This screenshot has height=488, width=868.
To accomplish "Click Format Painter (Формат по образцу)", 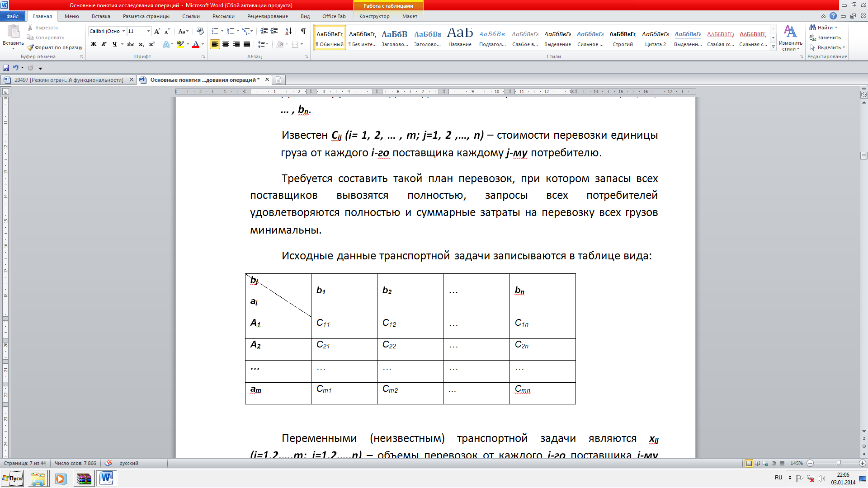I will 55,47.
